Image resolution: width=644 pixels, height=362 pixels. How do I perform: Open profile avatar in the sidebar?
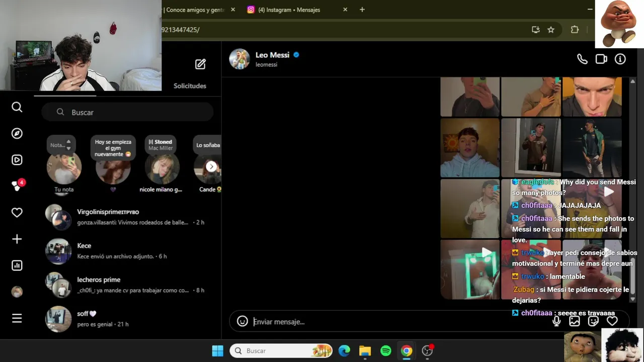coord(17,292)
